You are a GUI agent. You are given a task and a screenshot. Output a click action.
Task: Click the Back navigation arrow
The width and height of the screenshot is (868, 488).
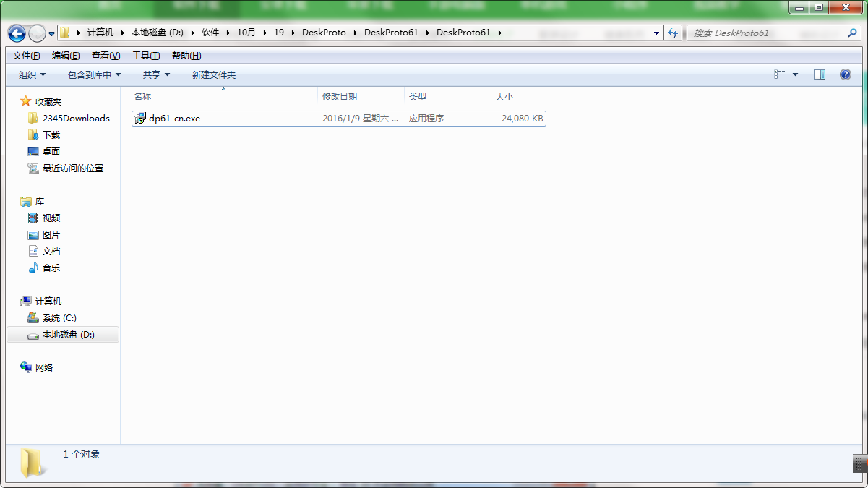pos(16,33)
